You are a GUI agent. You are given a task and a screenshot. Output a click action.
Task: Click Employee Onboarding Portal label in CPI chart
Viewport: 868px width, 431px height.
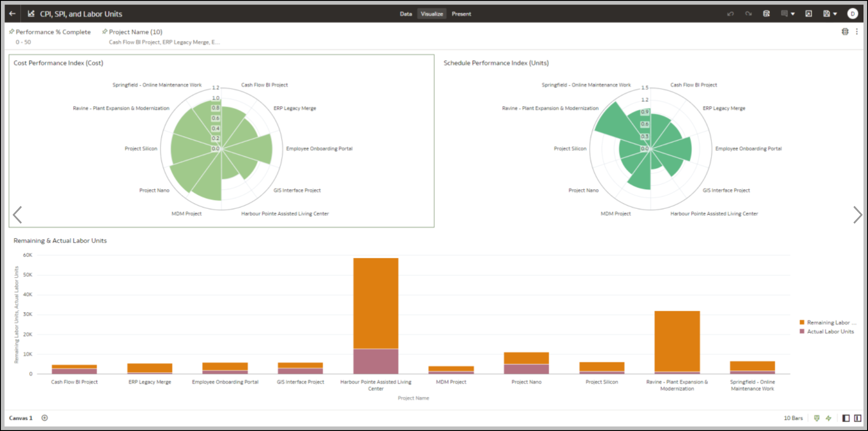(319, 149)
